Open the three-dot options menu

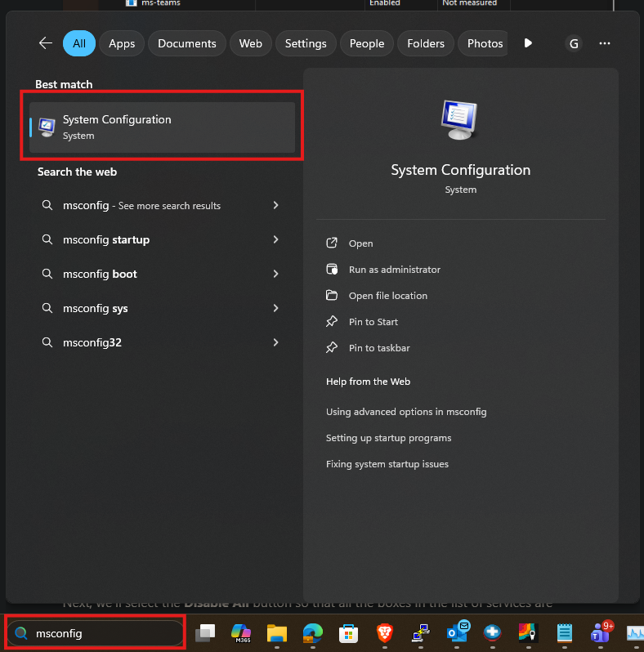[x=605, y=43]
